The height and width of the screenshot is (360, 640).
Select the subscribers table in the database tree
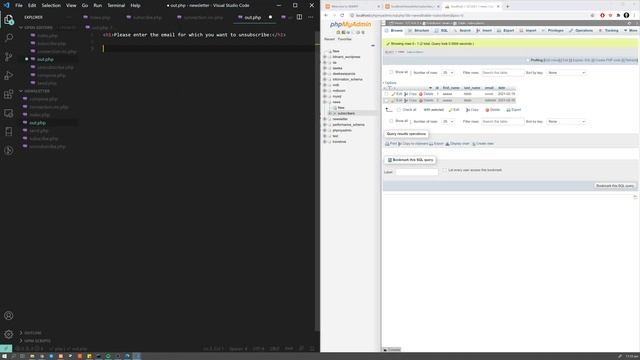pyautogui.click(x=346, y=113)
